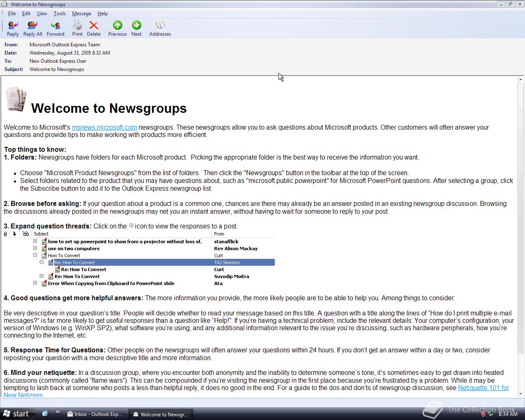Open the View menu
The height and width of the screenshot is (420, 525).
[x=42, y=14]
